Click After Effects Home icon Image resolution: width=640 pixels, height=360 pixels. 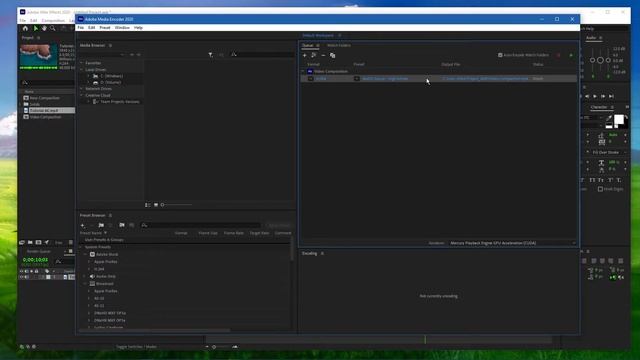[x=25, y=29]
